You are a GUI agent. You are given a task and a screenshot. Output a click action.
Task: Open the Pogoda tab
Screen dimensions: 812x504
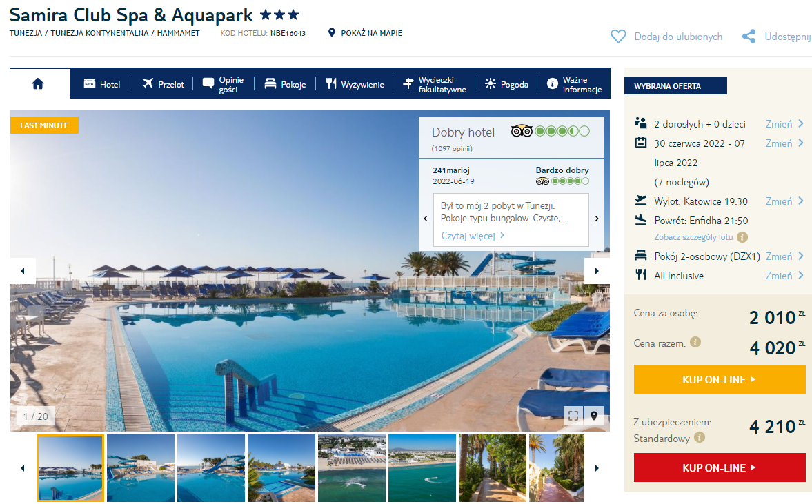[506, 84]
